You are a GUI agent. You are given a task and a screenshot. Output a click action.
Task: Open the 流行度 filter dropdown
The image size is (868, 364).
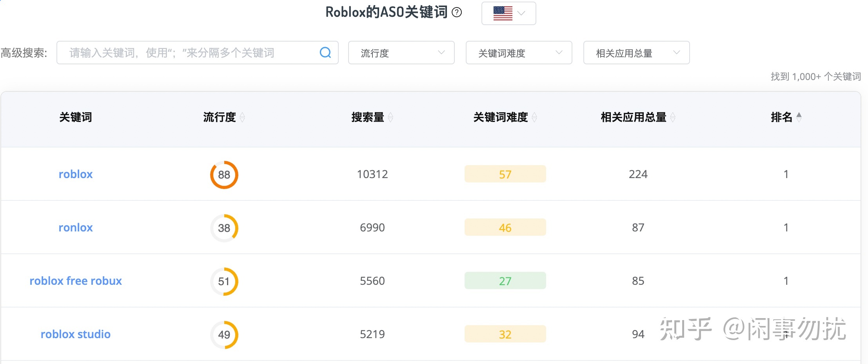click(x=401, y=53)
